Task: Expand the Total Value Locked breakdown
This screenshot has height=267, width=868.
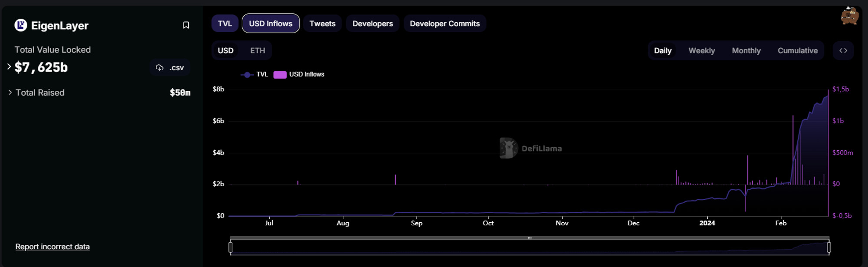Action: [9, 67]
